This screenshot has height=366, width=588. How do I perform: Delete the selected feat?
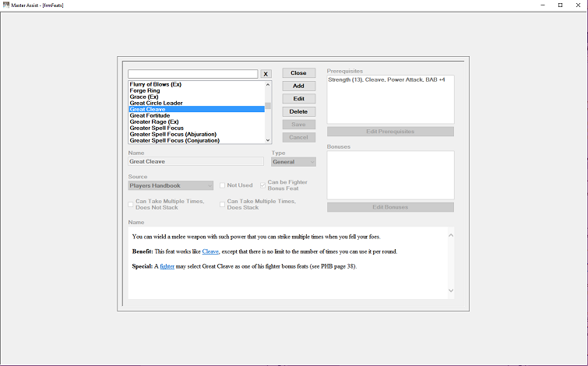[x=298, y=111]
